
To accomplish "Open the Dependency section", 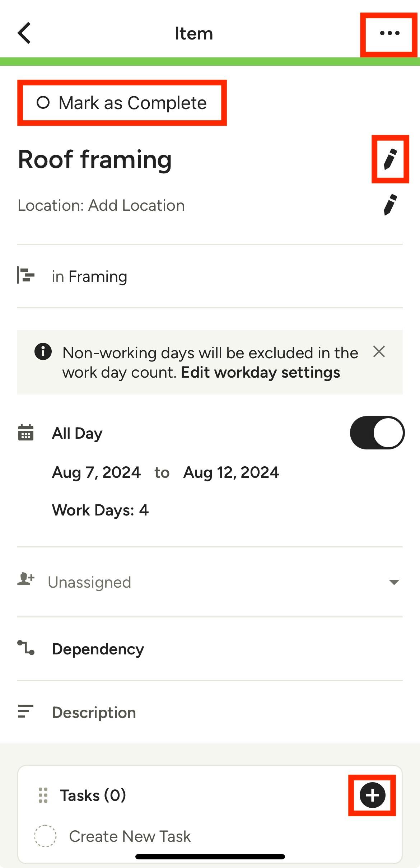I will click(x=98, y=649).
